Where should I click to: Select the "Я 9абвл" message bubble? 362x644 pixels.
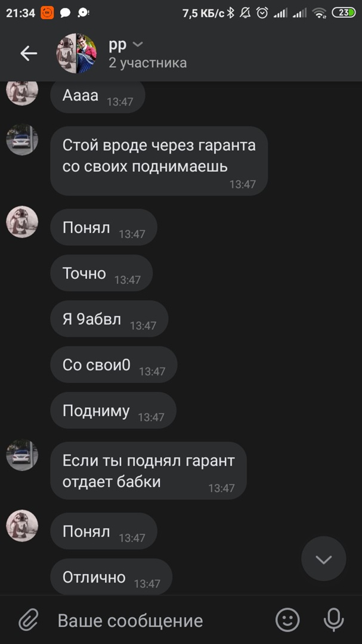tap(109, 318)
